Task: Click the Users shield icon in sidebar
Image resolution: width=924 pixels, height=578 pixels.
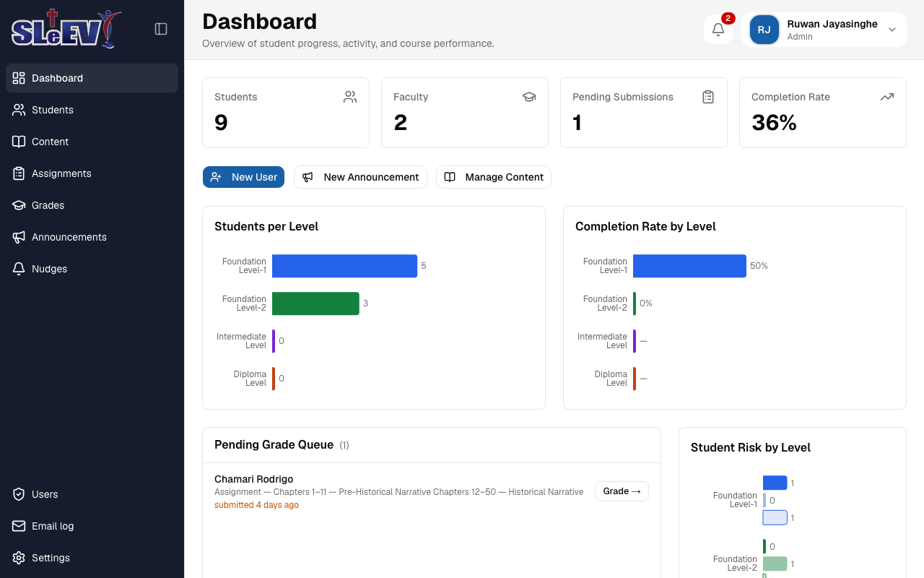Action: 19,494
